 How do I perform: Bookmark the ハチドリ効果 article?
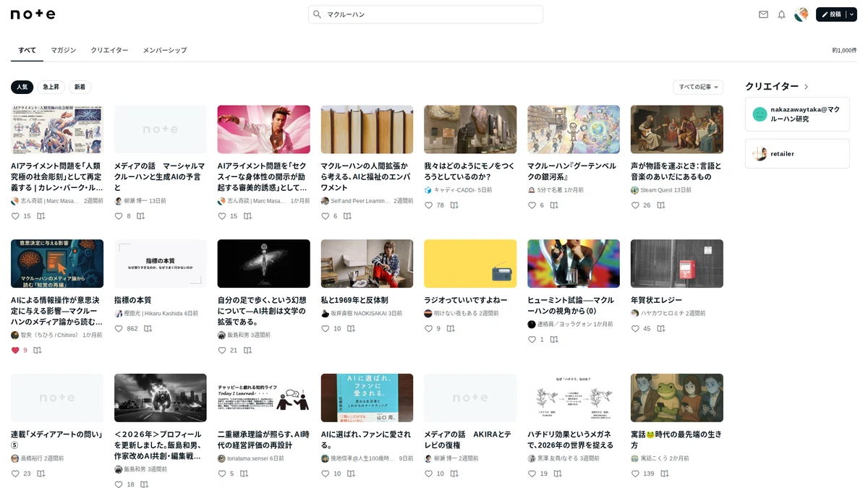[557, 474]
